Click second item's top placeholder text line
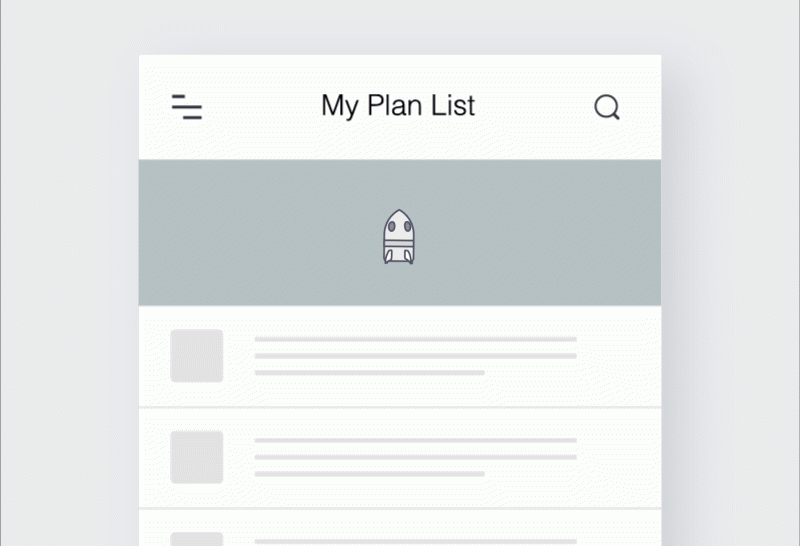The height and width of the screenshot is (546, 800). (x=415, y=440)
